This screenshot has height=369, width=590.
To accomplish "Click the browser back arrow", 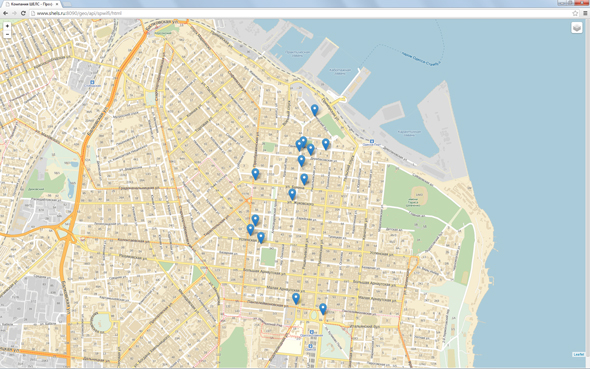I will pyautogui.click(x=5, y=13).
